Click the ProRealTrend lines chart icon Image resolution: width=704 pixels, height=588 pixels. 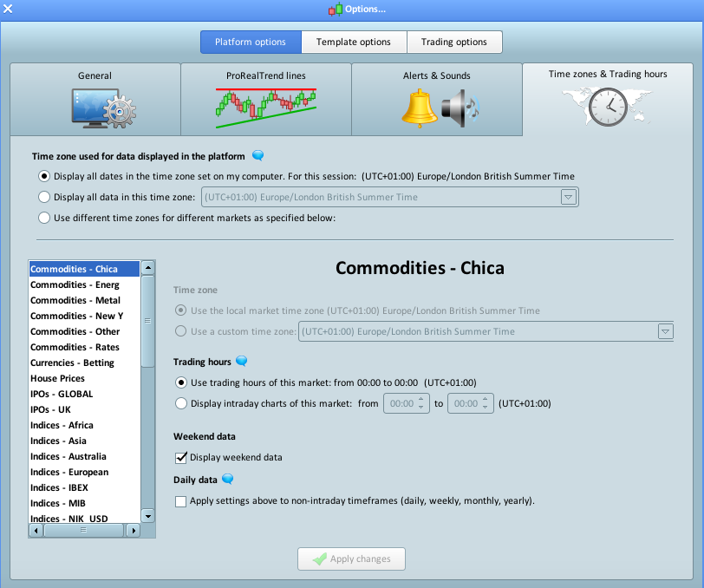(266, 108)
